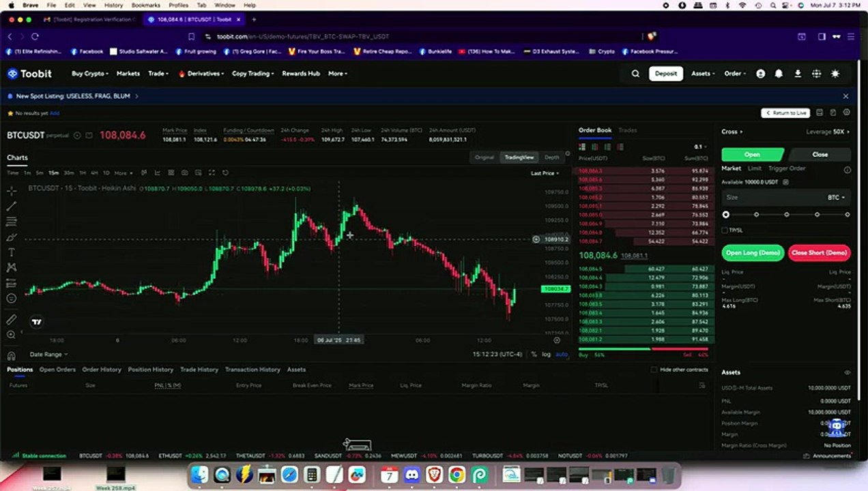
Task: Select the text annotation tool
Action: (11, 252)
